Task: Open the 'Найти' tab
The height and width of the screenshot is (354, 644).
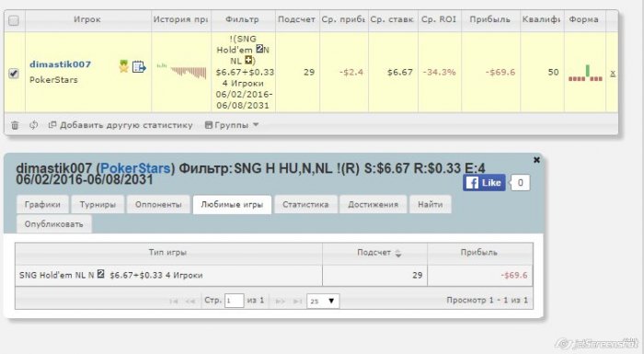Action: coord(430,204)
